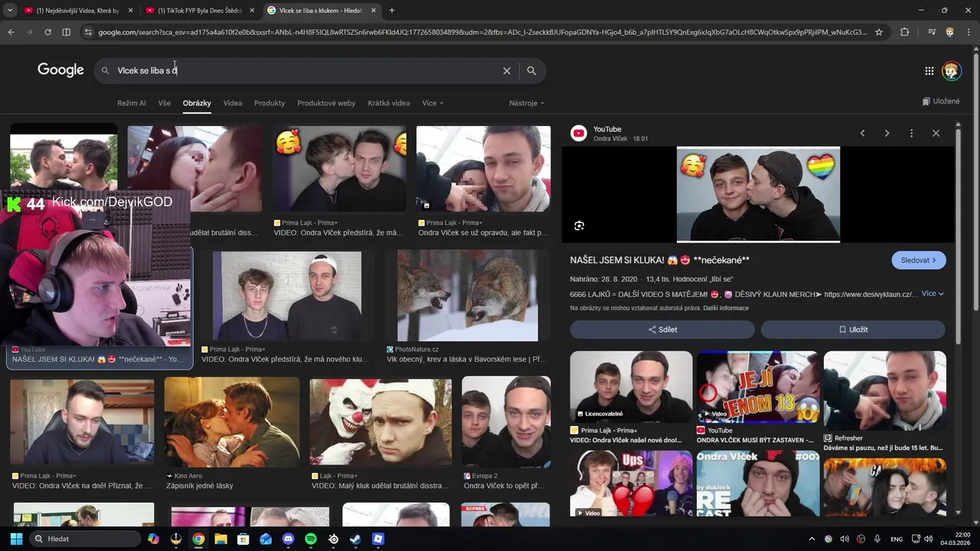Open Chrome extensions puzzle icon

[x=905, y=32]
